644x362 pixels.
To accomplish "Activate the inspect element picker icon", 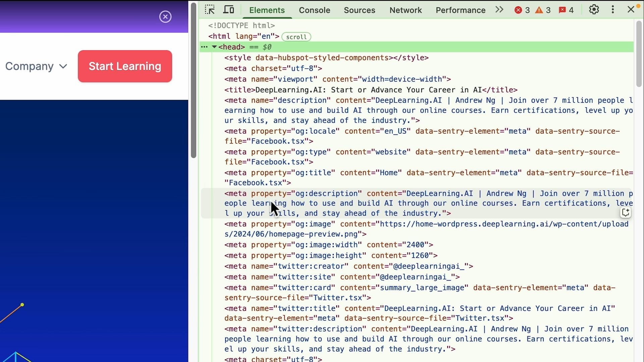I will (x=210, y=10).
